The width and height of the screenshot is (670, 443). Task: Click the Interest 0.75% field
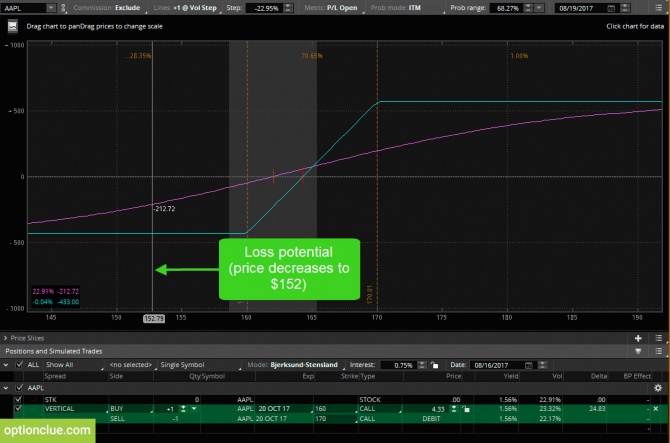pos(399,365)
